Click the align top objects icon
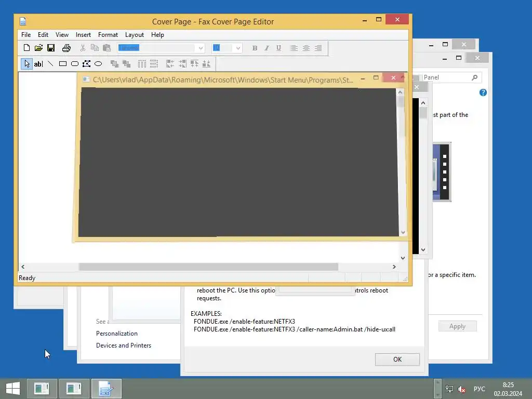The height and width of the screenshot is (399, 532). pyautogui.click(x=194, y=64)
